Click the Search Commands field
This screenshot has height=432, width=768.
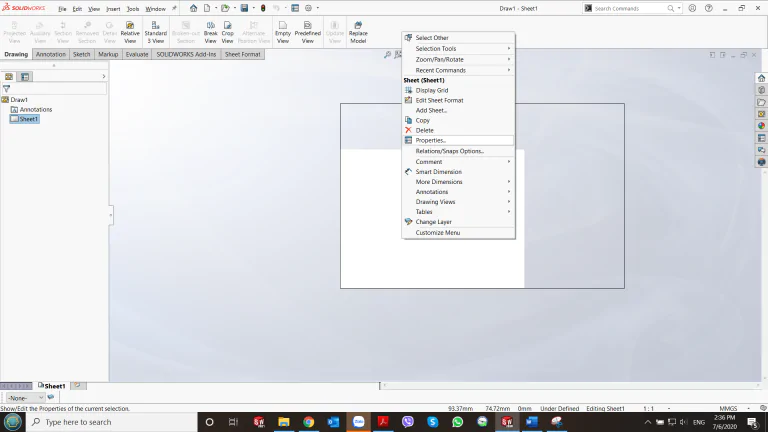point(628,8)
